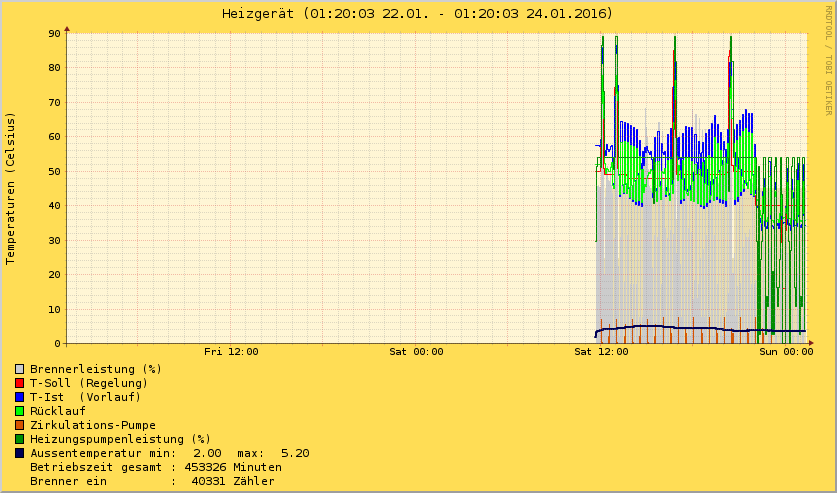Click the 'Betriebszeit gesamt' label
Screen dimensions: 837x493
point(96,467)
